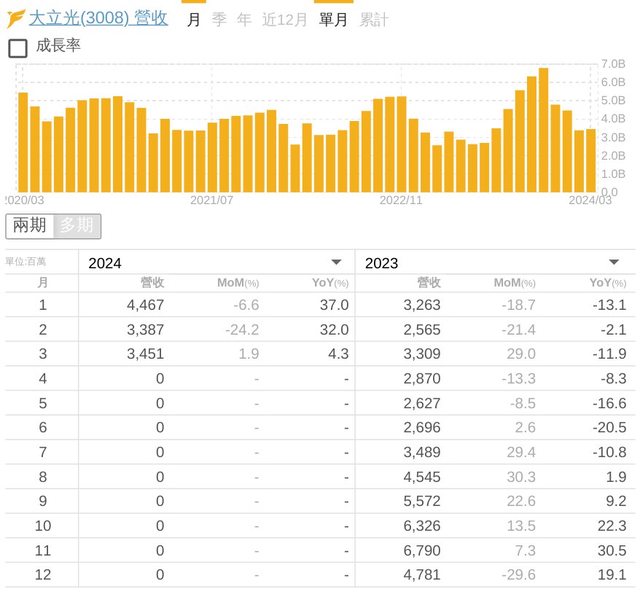The width and height of the screenshot is (640, 592).
Task: Click the yellow logo icon beside 大立光
Action: point(16,18)
